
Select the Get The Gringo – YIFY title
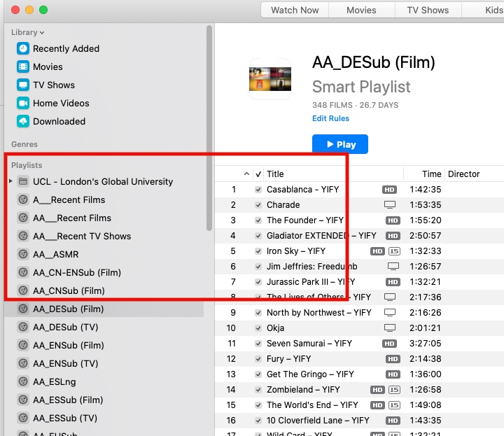pyautogui.click(x=310, y=374)
